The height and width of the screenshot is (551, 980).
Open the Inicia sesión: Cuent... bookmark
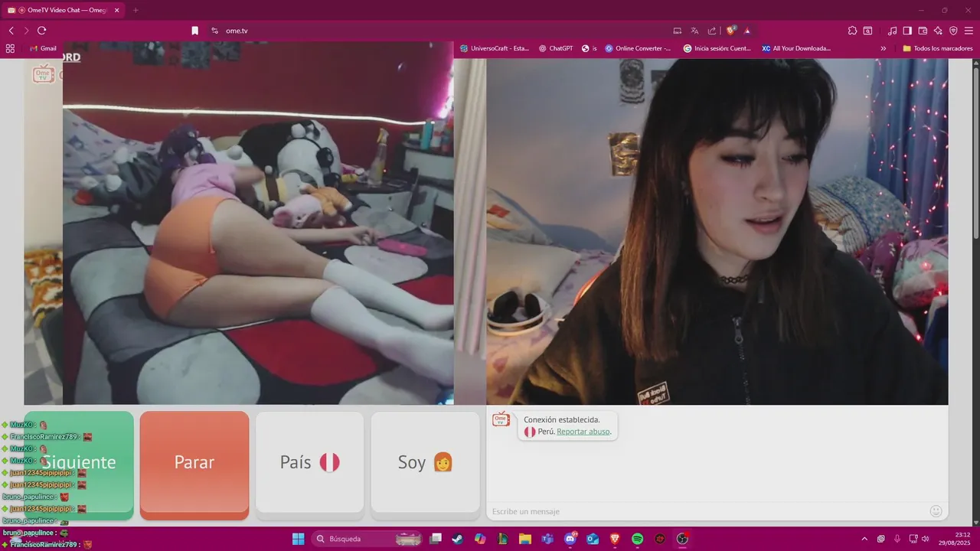pyautogui.click(x=717, y=48)
